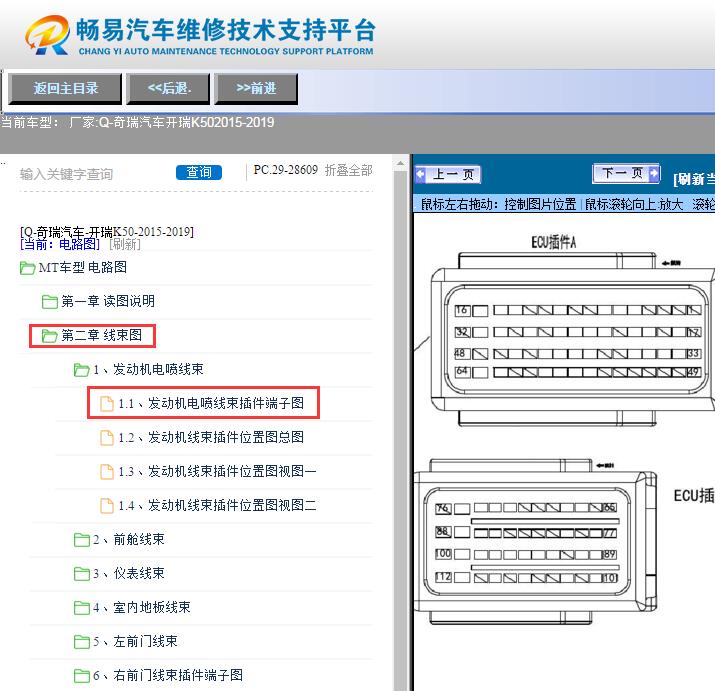Image resolution: width=715 pixels, height=691 pixels.
Task: Click the PC.29-28609 text
Action: (285, 170)
